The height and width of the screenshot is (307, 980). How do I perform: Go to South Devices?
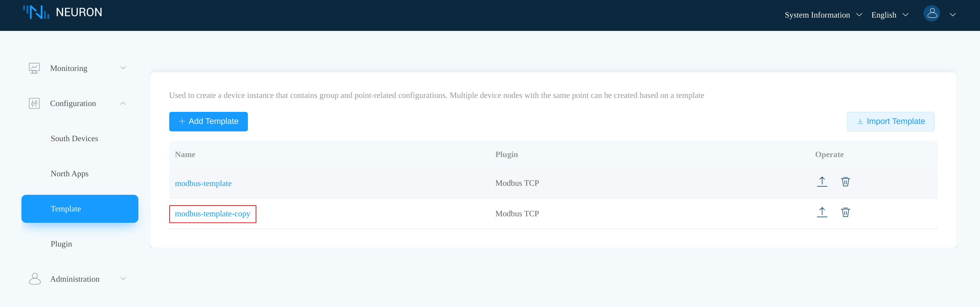pyautogui.click(x=74, y=139)
